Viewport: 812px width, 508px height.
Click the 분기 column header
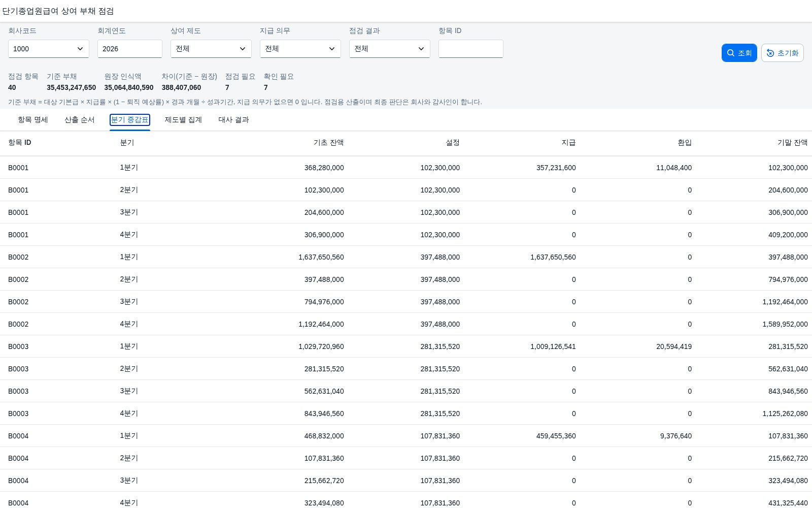pos(127,143)
